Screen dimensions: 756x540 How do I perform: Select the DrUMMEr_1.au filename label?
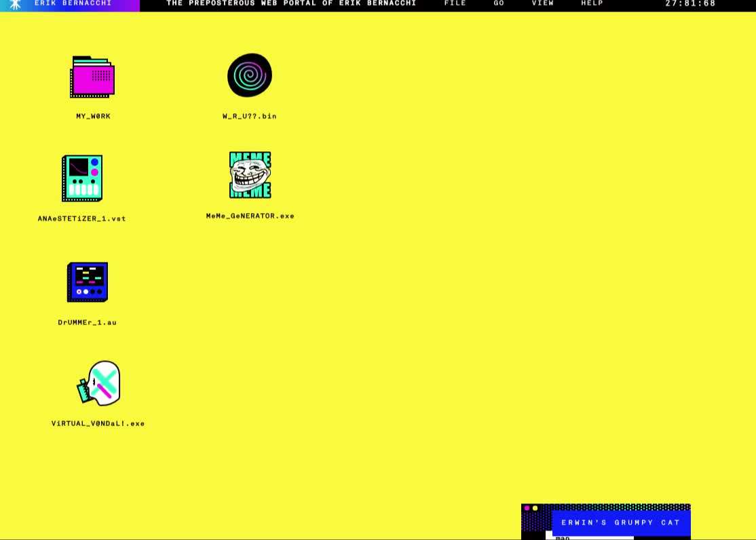pyautogui.click(x=86, y=322)
